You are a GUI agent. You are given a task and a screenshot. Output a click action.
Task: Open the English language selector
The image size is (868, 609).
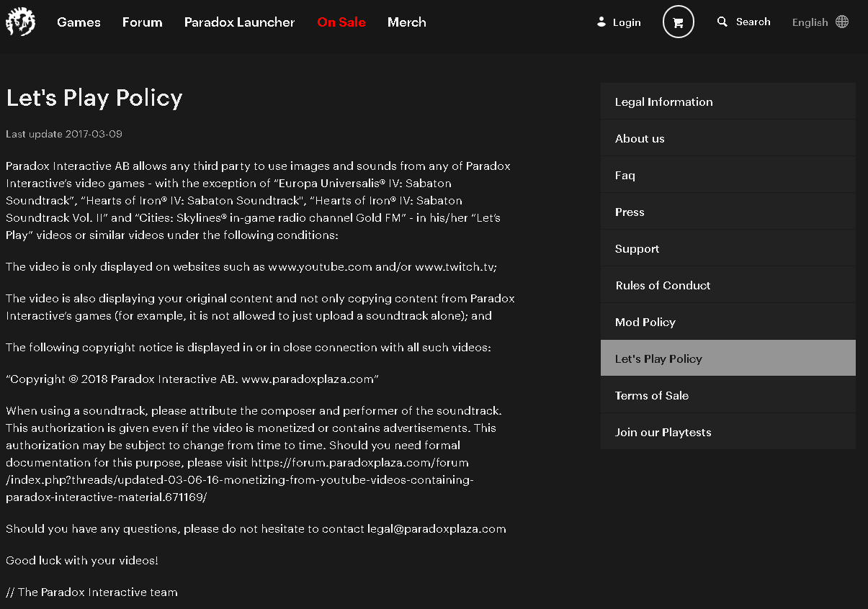point(810,22)
